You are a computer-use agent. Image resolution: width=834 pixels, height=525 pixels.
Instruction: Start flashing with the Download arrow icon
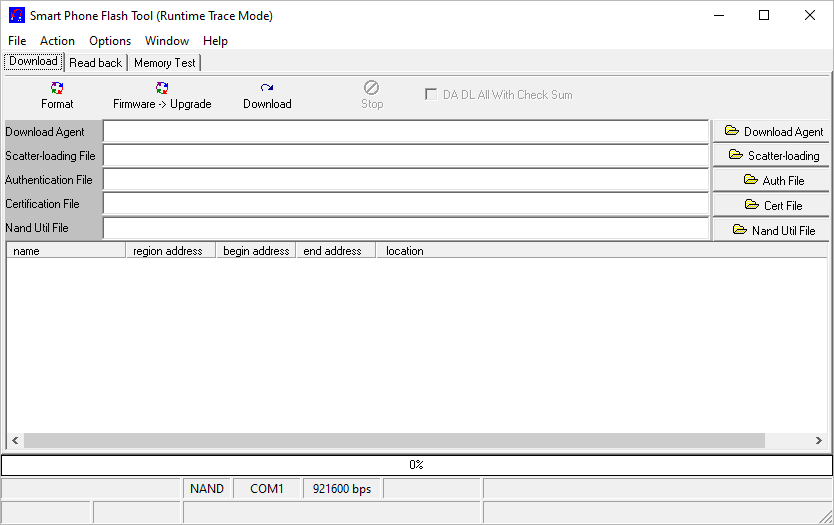point(267,88)
